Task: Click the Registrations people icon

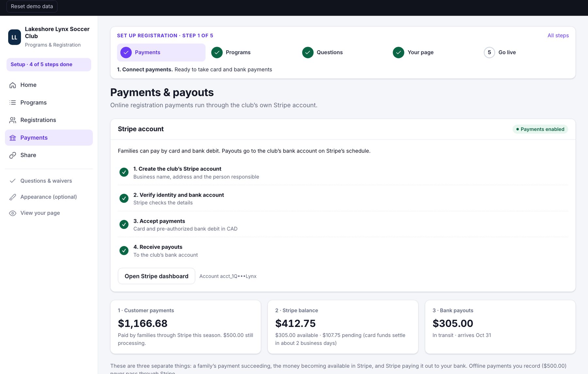Action: click(x=13, y=120)
